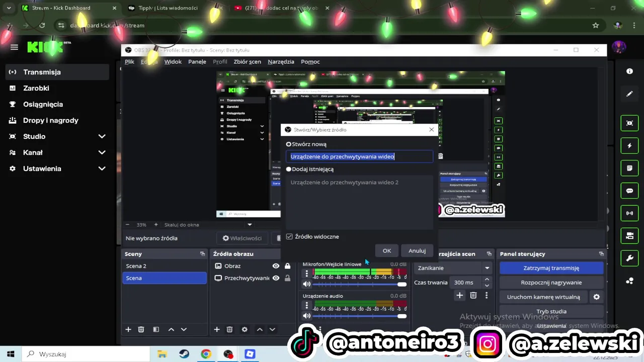Confirm dialog with the OK button
This screenshot has width=644, height=362.
(386, 250)
